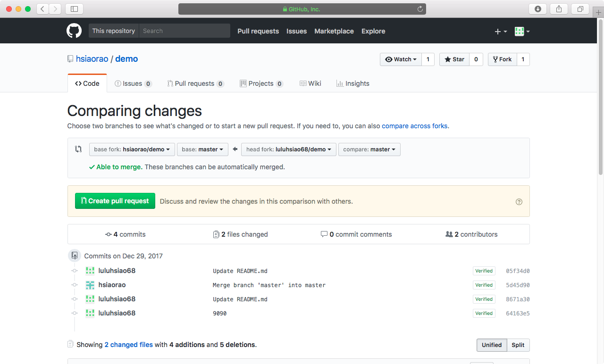Open the create-new plus menu
The height and width of the screenshot is (364, 604).
(x=501, y=31)
